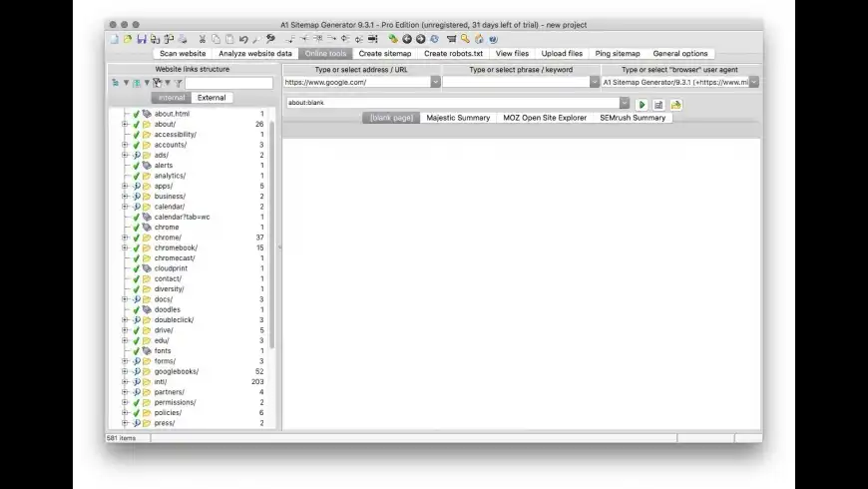Select the accessibility/ tree item
Image resolution: width=868 pixels, height=489 pixels.
175,135
